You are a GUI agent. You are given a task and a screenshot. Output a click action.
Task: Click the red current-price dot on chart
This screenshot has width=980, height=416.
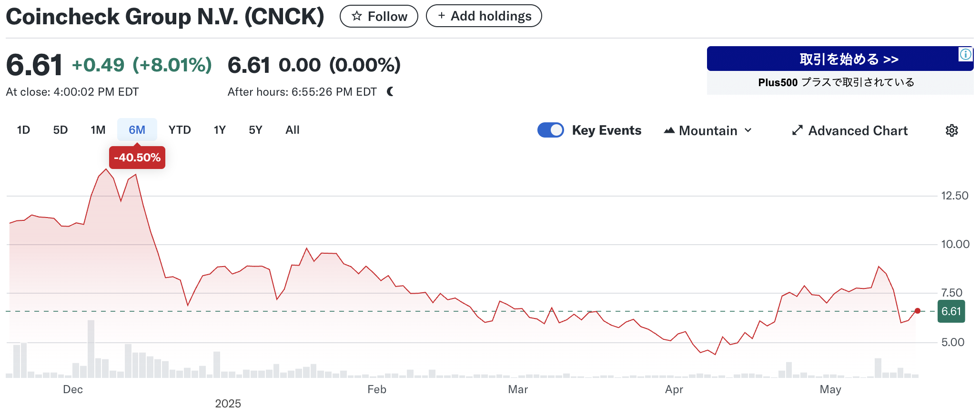coord(917,311)
